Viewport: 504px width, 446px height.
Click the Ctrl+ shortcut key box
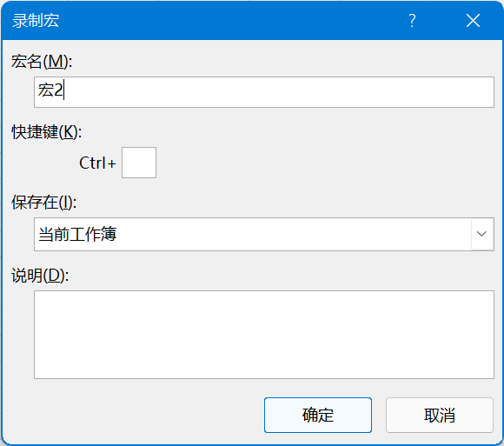[x=139, y=163]
